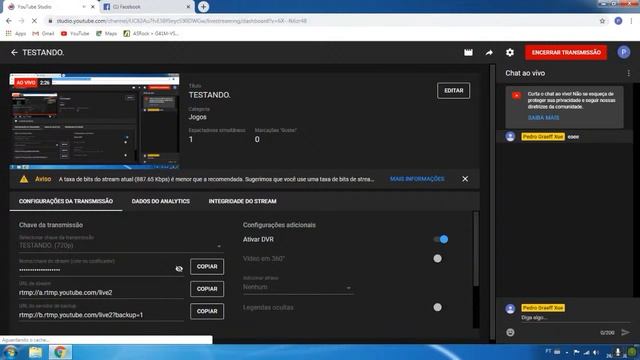Open the Apps bookmarks shortcut

[x=16, y=33]
